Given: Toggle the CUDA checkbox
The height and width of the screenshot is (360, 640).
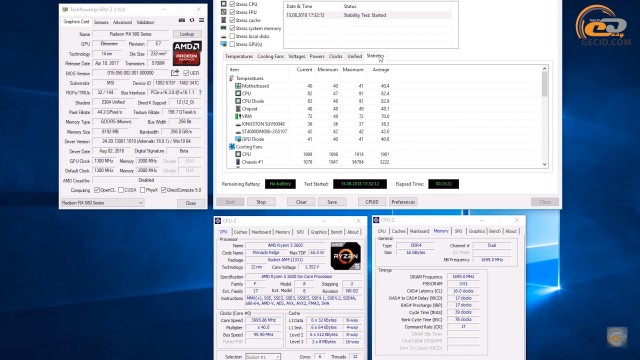Looking at the screenshot, I should [121, 190].
